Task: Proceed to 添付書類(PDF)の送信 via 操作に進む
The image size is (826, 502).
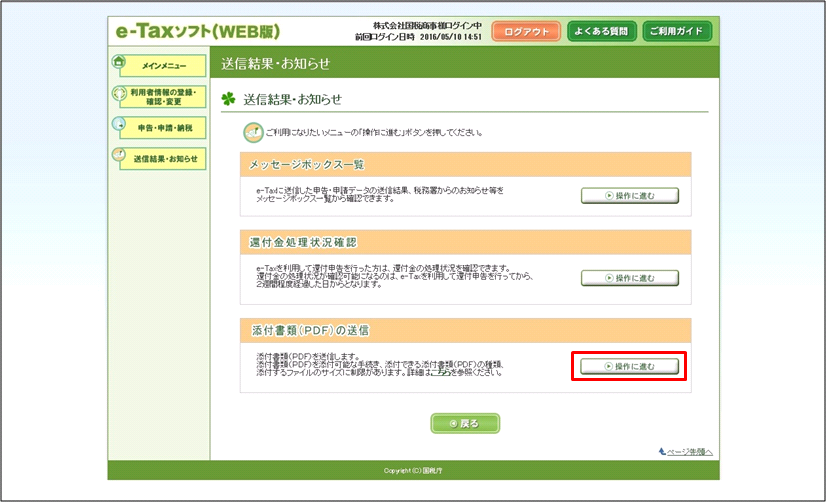Action: (630, 366)
